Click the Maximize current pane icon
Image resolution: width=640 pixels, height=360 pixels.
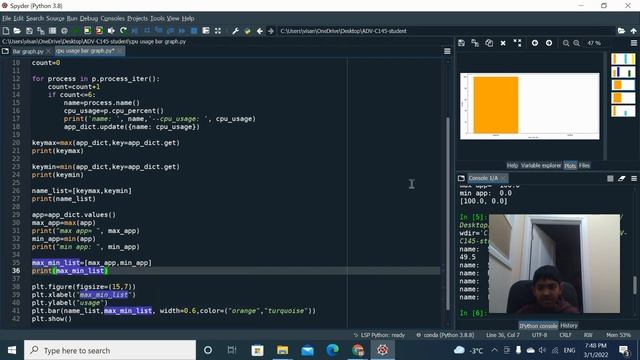pyautogui.click(x=218, y=31)
